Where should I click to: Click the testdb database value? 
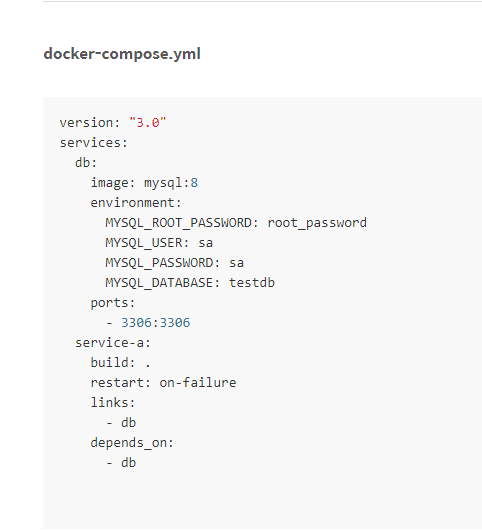point(252,283)
